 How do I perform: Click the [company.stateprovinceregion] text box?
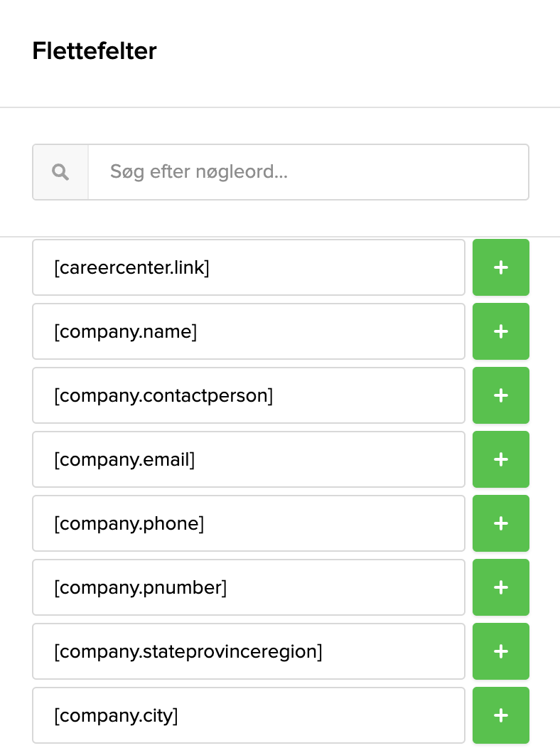tap(248, 651)
